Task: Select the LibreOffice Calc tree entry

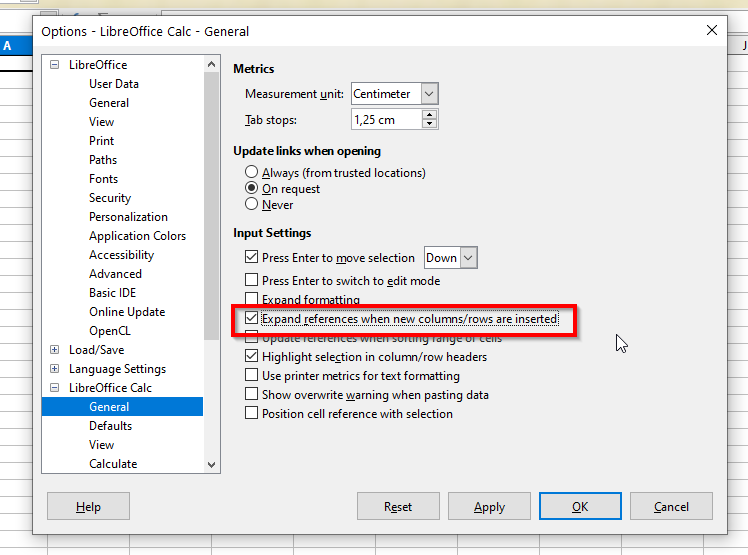Action: point(110,387)
